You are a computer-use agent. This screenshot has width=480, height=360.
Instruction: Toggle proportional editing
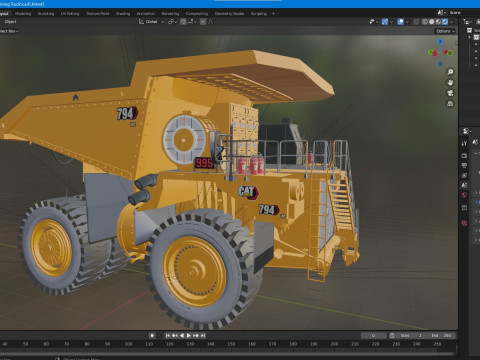coord(203,22)
